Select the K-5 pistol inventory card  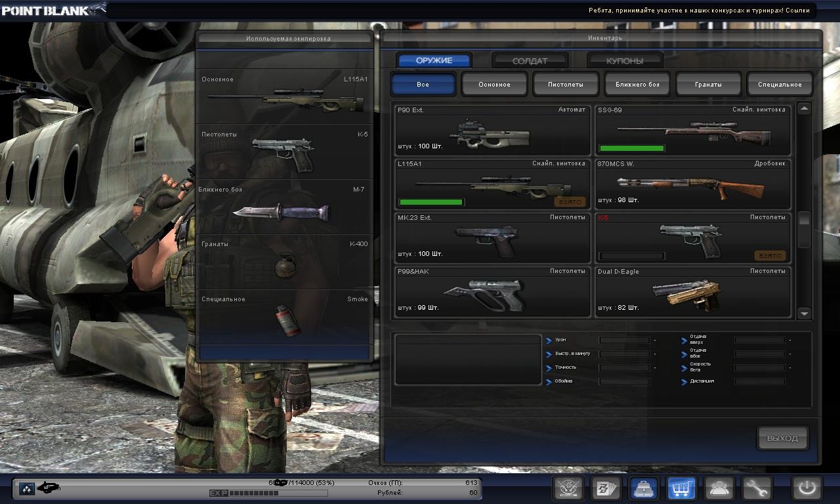coord(693,238)
